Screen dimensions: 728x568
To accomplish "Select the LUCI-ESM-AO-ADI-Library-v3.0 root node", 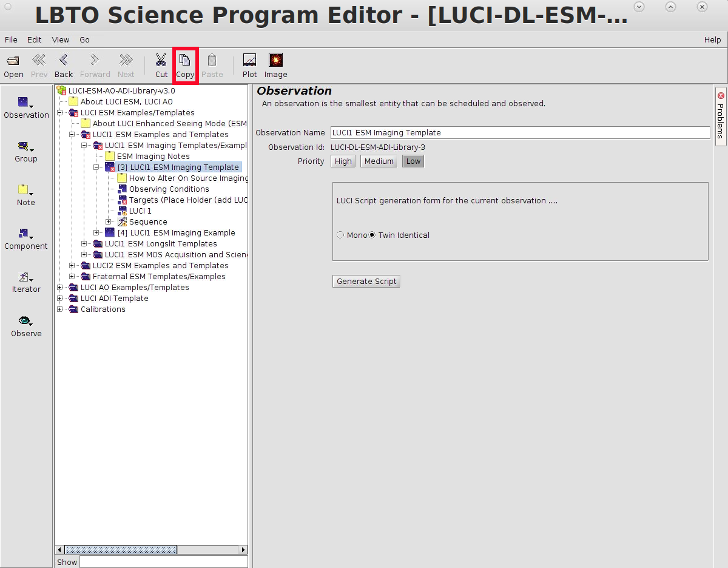I will (115, 90).
